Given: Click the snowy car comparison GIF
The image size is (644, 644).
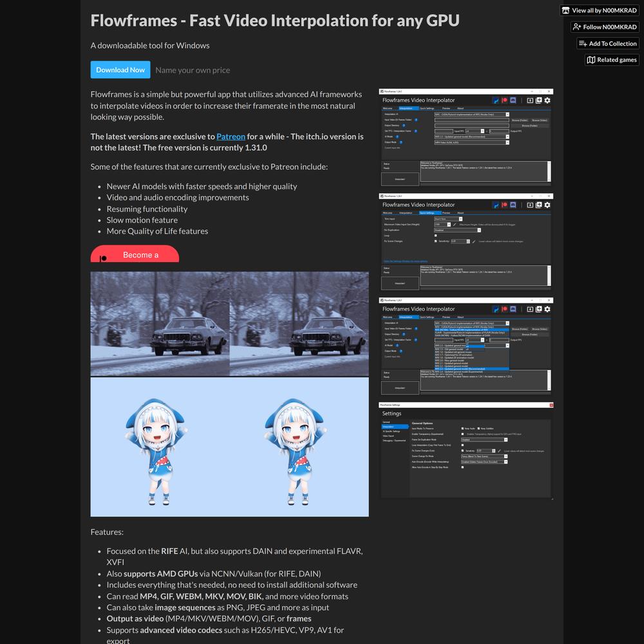Looking at the screenshot, I should coord(230,324).
